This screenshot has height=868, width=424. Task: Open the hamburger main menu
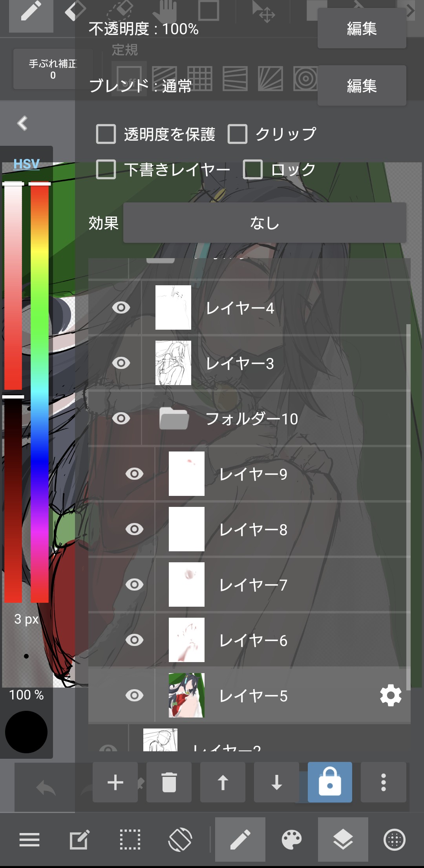pyautogui.click(x=29, y=840)
